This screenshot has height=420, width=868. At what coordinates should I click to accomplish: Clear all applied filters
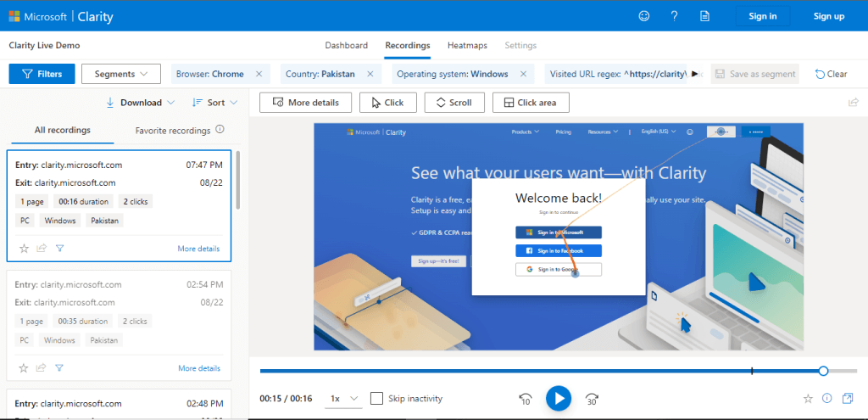831,74
